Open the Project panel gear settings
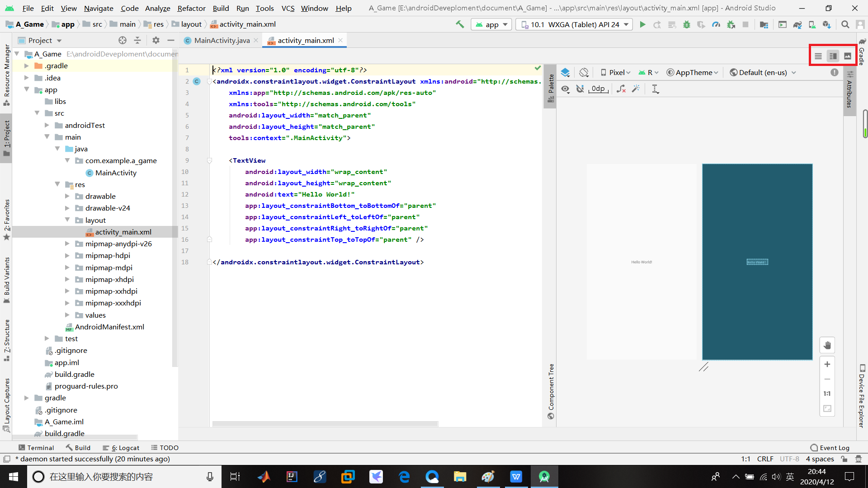The image size is (868, 488). pos(156,40)
